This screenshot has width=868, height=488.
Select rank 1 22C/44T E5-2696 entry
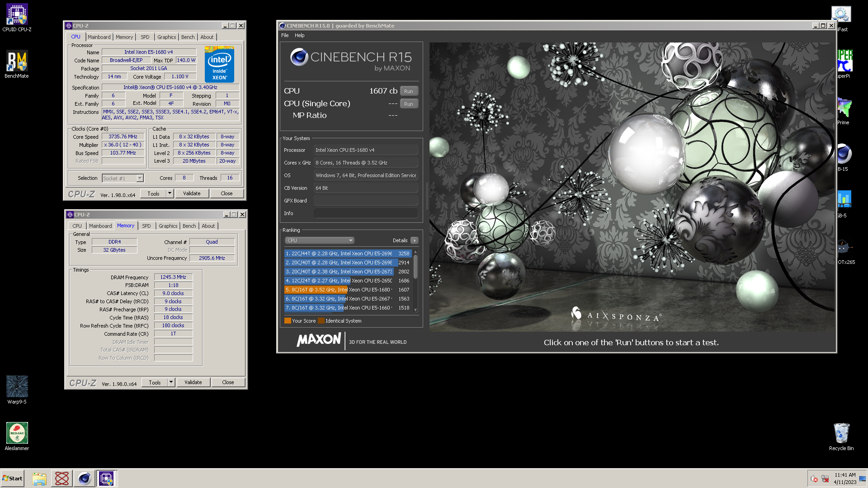point(348,253)
